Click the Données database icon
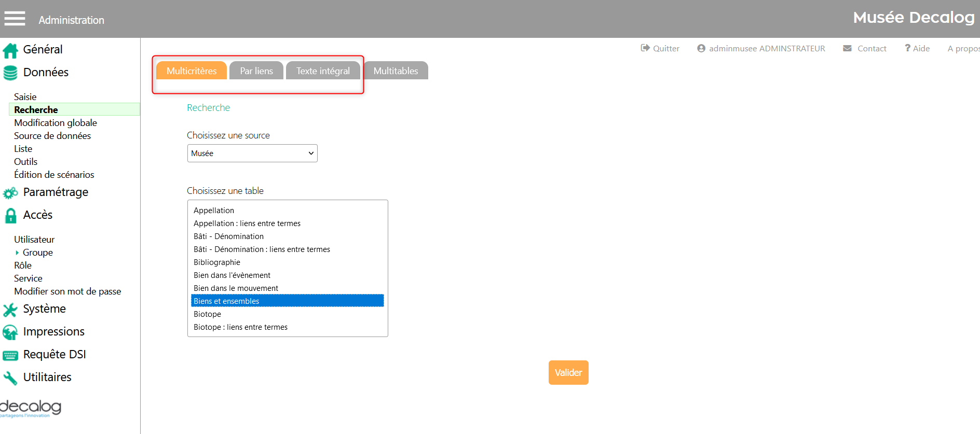 tap(10, 73)
